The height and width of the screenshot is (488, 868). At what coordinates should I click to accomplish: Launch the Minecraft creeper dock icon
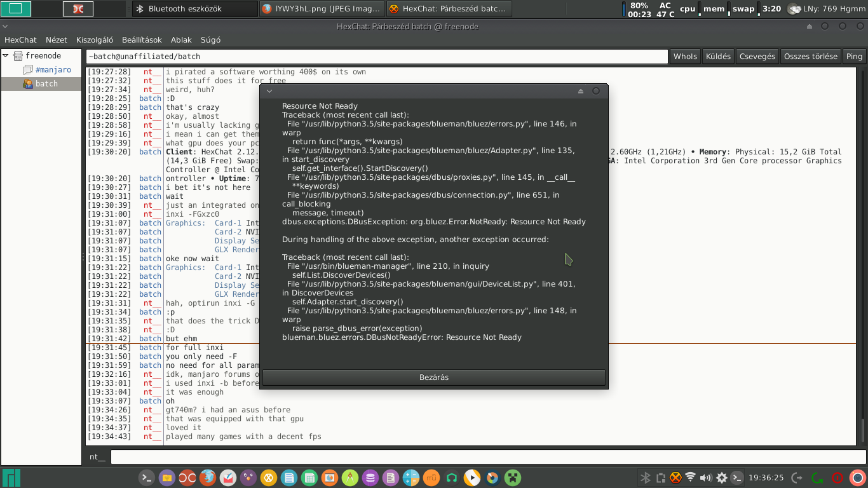pyautogui.click(x=513, y=478)
